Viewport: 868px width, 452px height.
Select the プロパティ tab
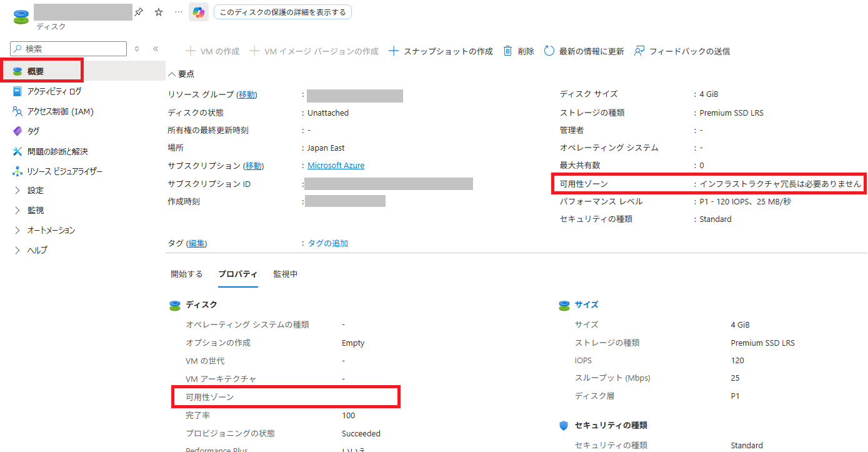point(238,274)
